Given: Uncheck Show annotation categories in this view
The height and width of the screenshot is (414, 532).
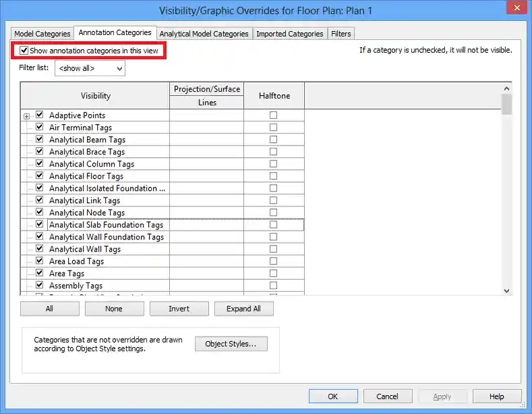Looking at the screenshot, I should [x=25, y=51].
